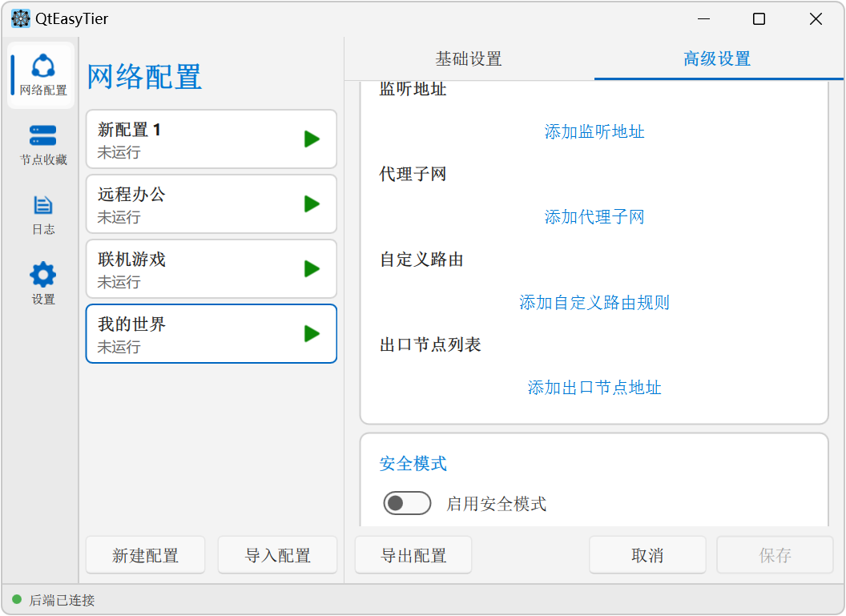Select the 我的世界 configuration card

pyautogui.click(x=211, y=333)
